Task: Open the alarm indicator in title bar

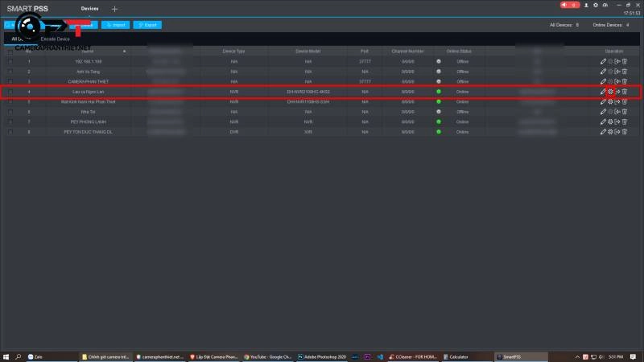Action: point(571,5)
